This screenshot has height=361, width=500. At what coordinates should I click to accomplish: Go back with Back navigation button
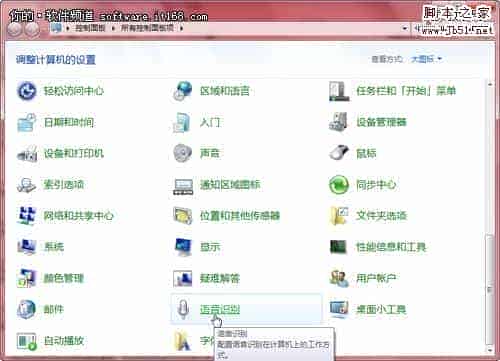[x=15, y=30]
